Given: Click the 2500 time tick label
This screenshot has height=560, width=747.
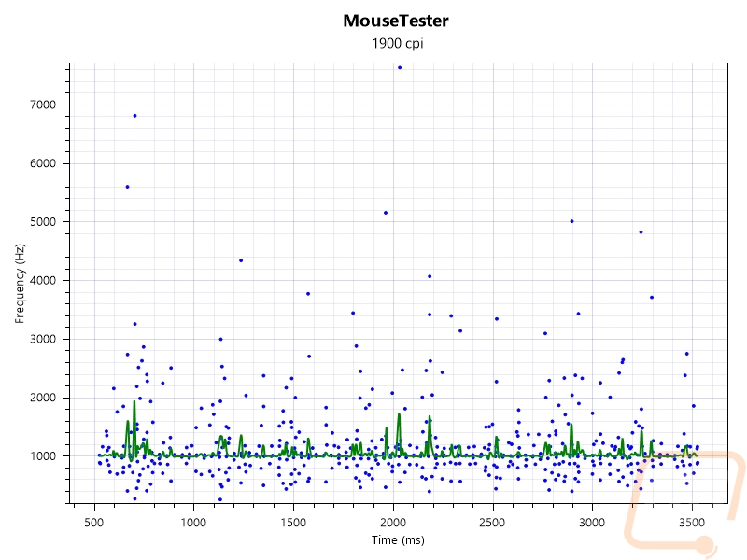Looking at the screenshot, I should (x=492, y=523).
